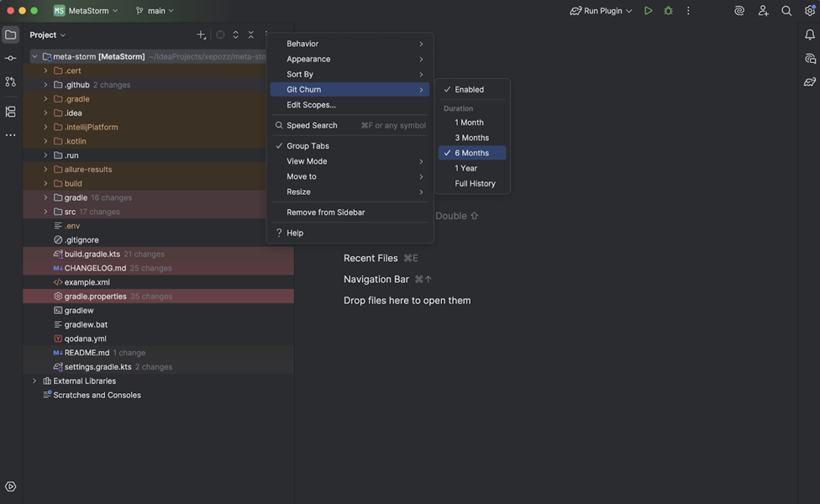Viewport: 820px width, 504px height.
Task: Choose Speed Search menu item
Action: [x=350, y=125]
